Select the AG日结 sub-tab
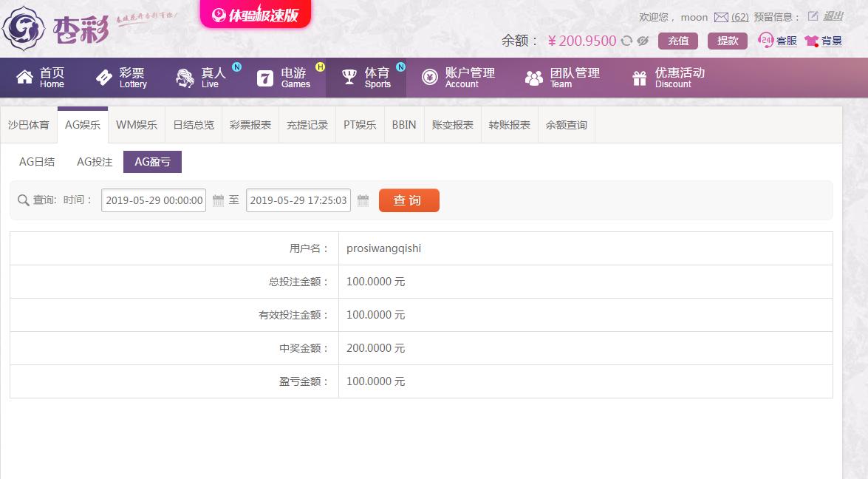Viewport: 868px width, 479px height. pyautogui.click(x=37, y=162)
